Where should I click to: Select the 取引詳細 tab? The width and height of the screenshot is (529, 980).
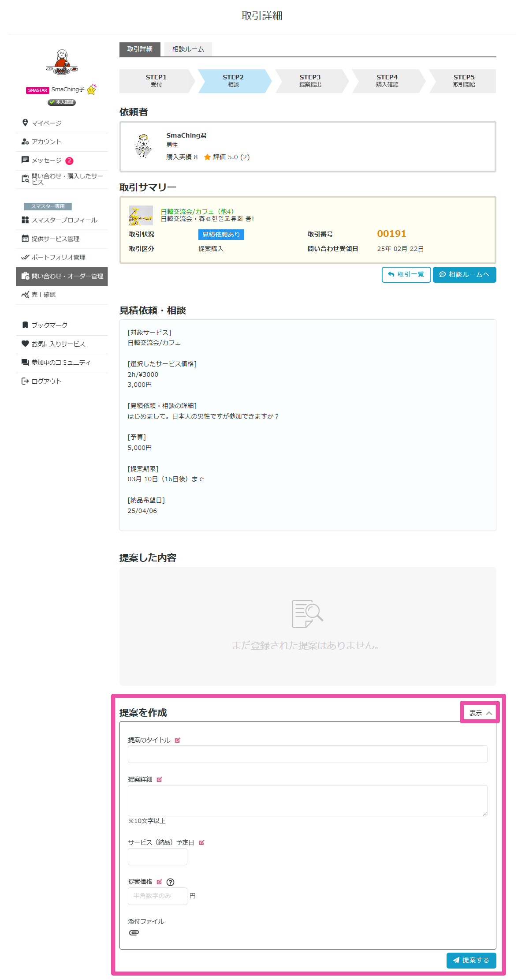click(140, 49)
